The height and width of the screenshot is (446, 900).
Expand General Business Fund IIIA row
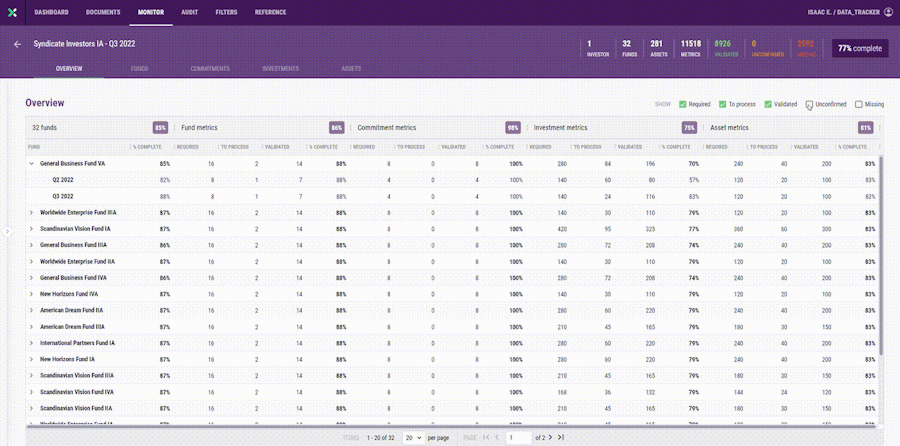(x=31, y=245)
